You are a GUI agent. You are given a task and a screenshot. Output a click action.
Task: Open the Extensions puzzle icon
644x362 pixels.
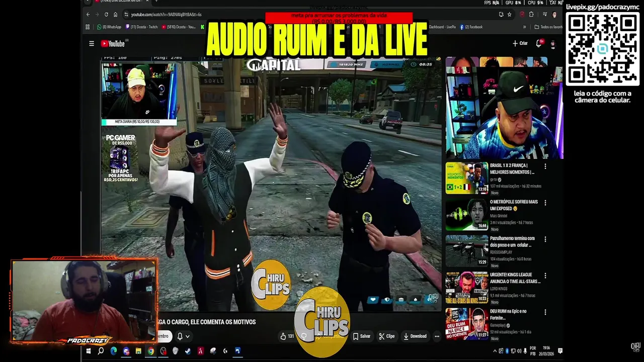click(531, 15)
